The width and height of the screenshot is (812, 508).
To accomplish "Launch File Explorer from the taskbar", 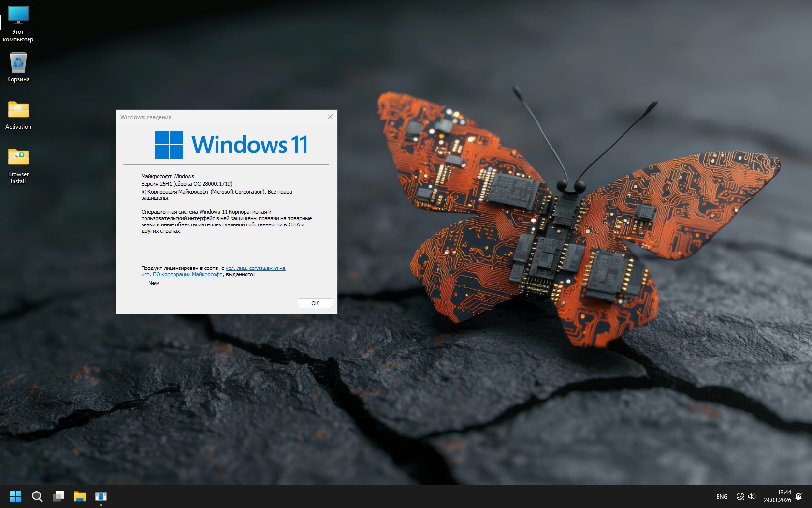I will [x=80, y=496].
